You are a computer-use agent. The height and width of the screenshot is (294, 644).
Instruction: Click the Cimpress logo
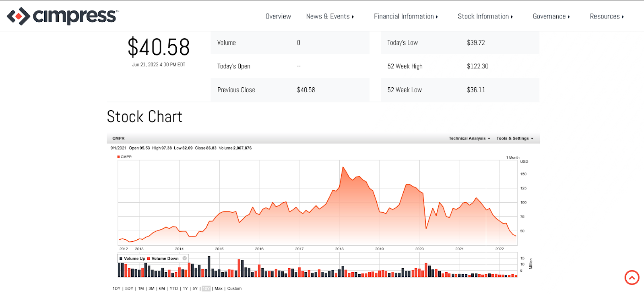pyautogui.click(x=63, y=16)
